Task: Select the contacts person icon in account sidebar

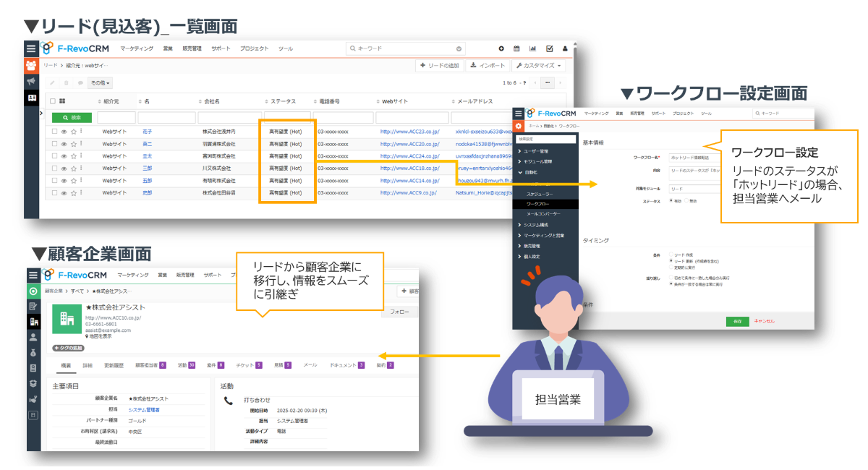Action: (x=33, y=337)
